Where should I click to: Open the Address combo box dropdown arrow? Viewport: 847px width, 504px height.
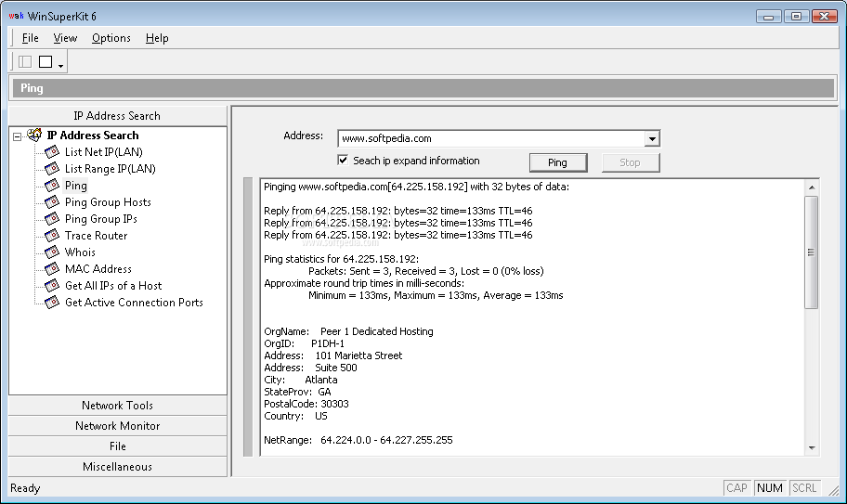tap(652, 138)
